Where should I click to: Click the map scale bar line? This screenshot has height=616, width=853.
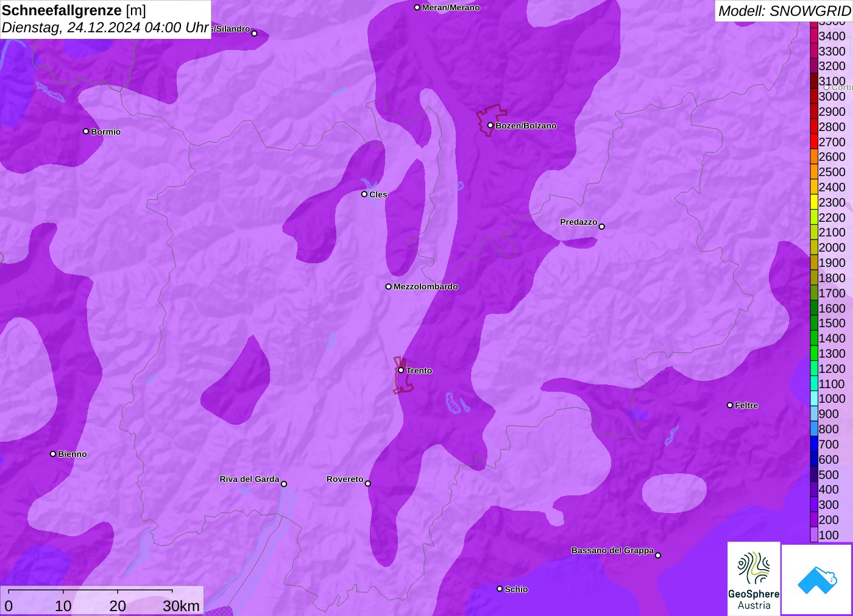coord(90,591)
